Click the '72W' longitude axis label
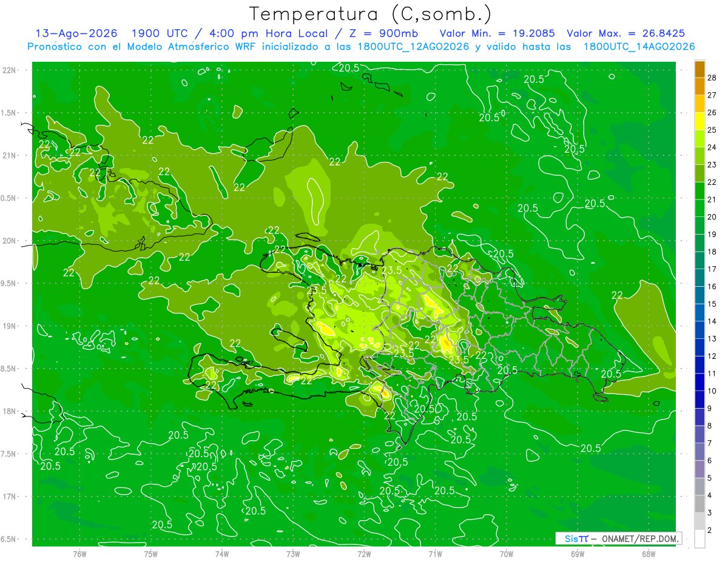 [364, 554]
